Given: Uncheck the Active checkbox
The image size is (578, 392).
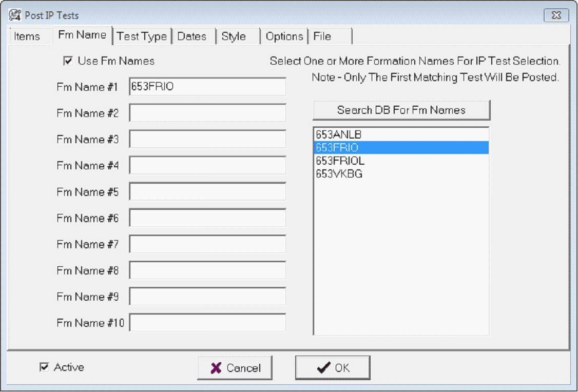Looking at the screenshot, I should (45, 367).
